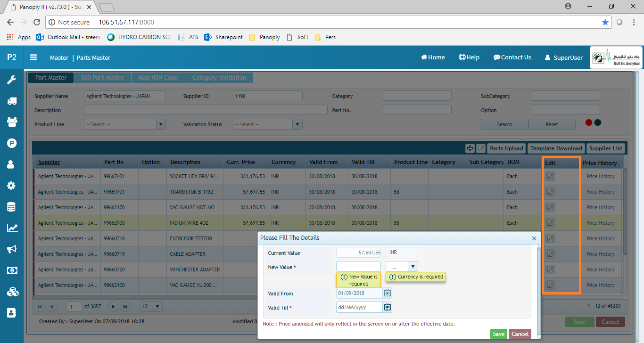The image size is (644, 343).
Task: Open the cubes sidebar icon
Action: (12, 292)
